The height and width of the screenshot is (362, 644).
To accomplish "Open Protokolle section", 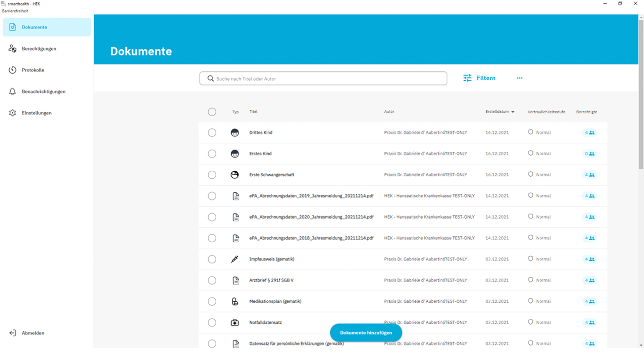I will click(x=33, y=70).
